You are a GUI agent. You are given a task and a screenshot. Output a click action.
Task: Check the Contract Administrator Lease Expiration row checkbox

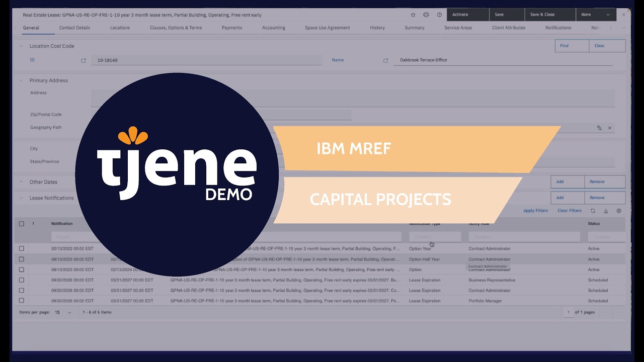click(x=22, y=290)
